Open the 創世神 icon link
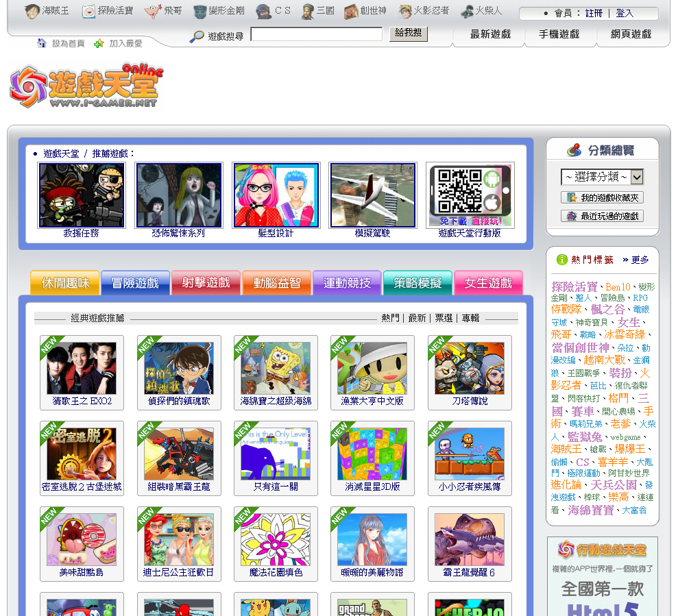678x616 pixels. click(x=351, y=12)
